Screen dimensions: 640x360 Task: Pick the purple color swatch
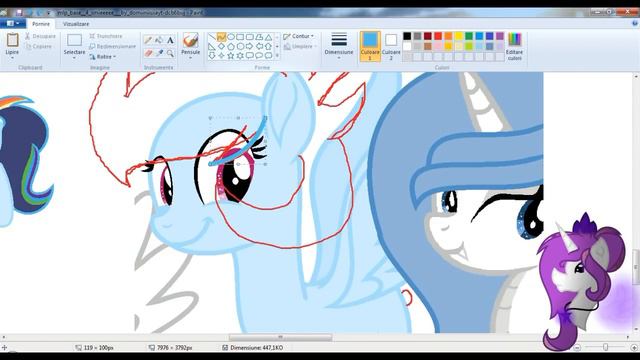point(500,36)
